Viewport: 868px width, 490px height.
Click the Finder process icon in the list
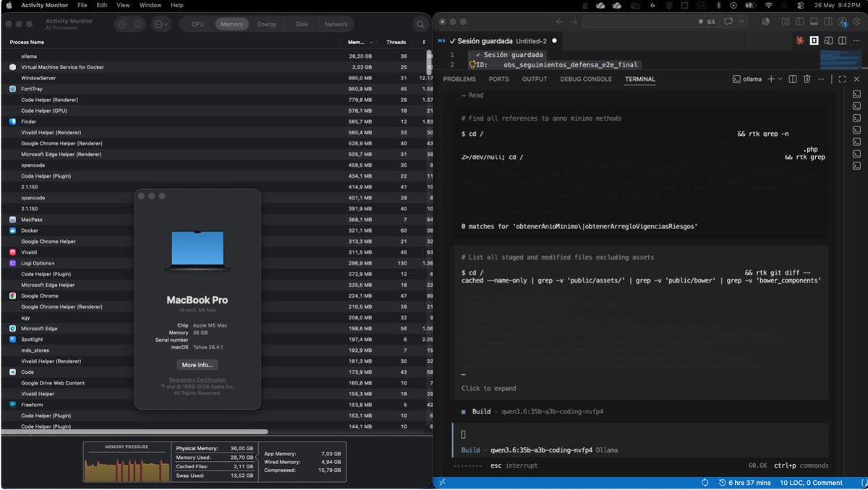click(12, 121)
